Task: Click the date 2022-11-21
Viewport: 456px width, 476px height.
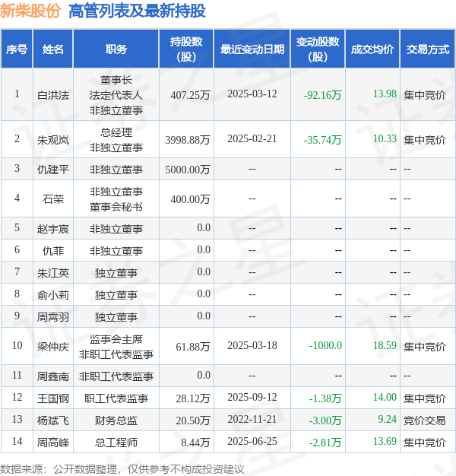Action: pos(252,419)
